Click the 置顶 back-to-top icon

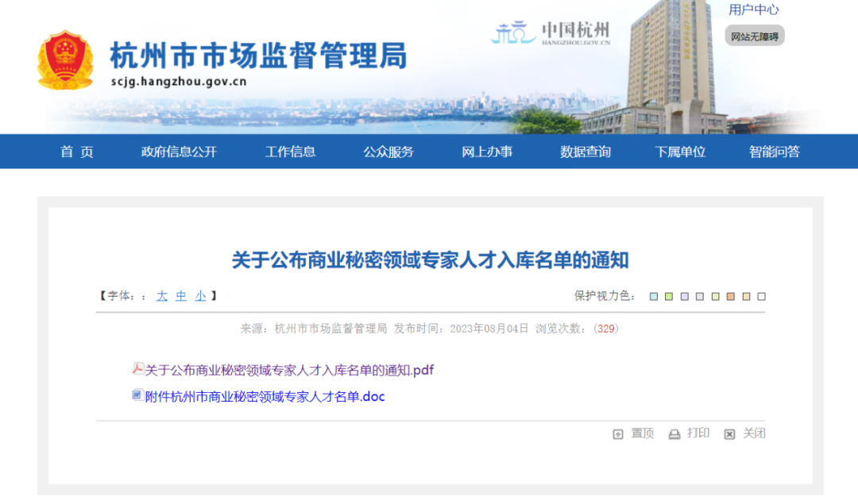point(618,434)
